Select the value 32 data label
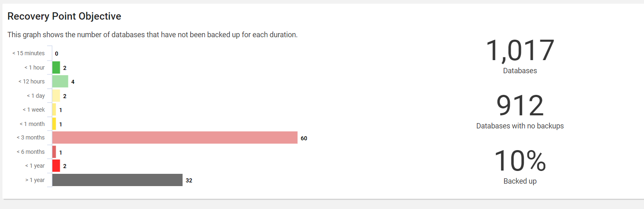This screenshot has width=644, height=209. point(189,180)
